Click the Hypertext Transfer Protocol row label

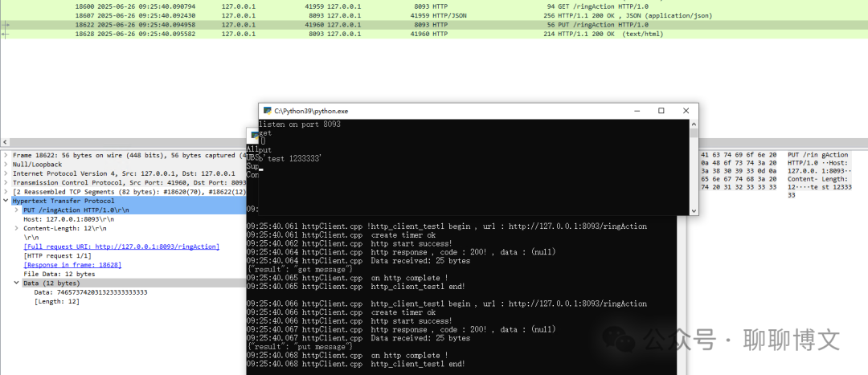63,202
